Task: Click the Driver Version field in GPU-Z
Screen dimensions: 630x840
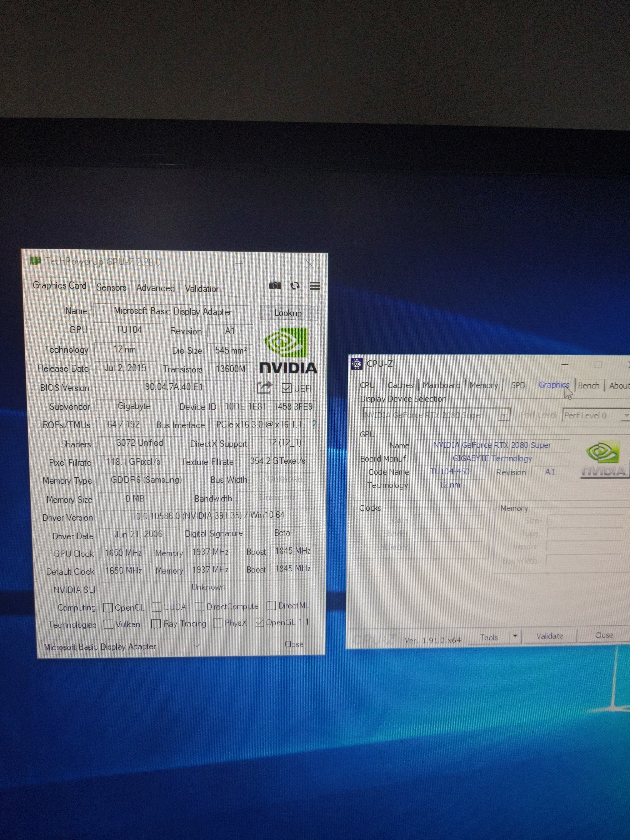Action: pyautogui.click(x=207, y=515)
